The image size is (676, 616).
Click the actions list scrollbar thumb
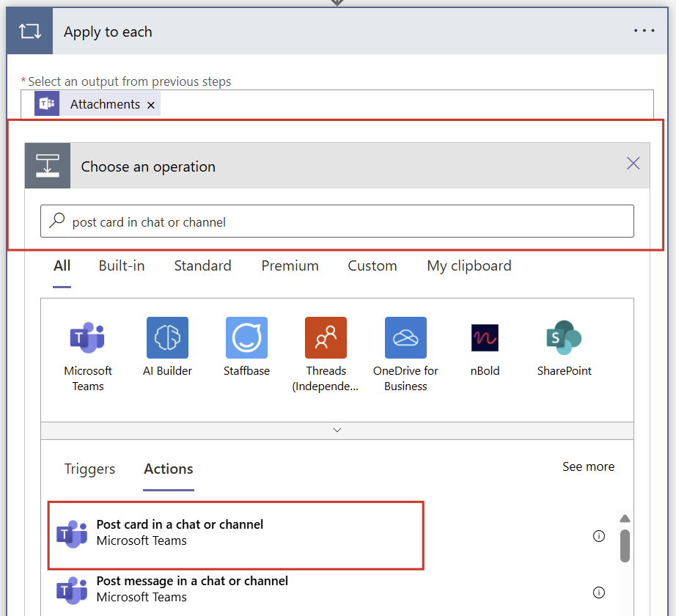(625, 546)
